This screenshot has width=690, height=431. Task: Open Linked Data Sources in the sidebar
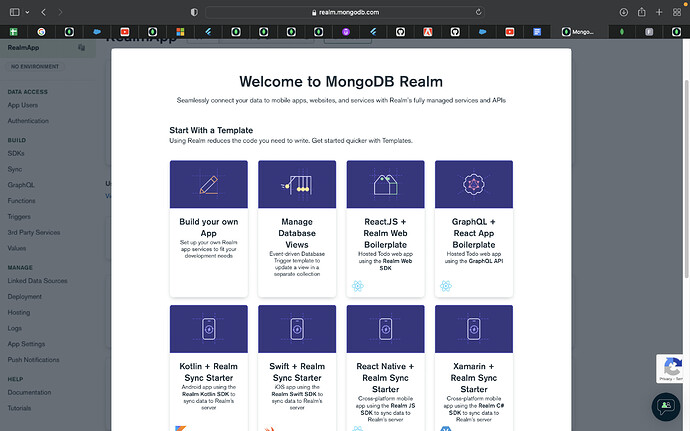point(40,282)
